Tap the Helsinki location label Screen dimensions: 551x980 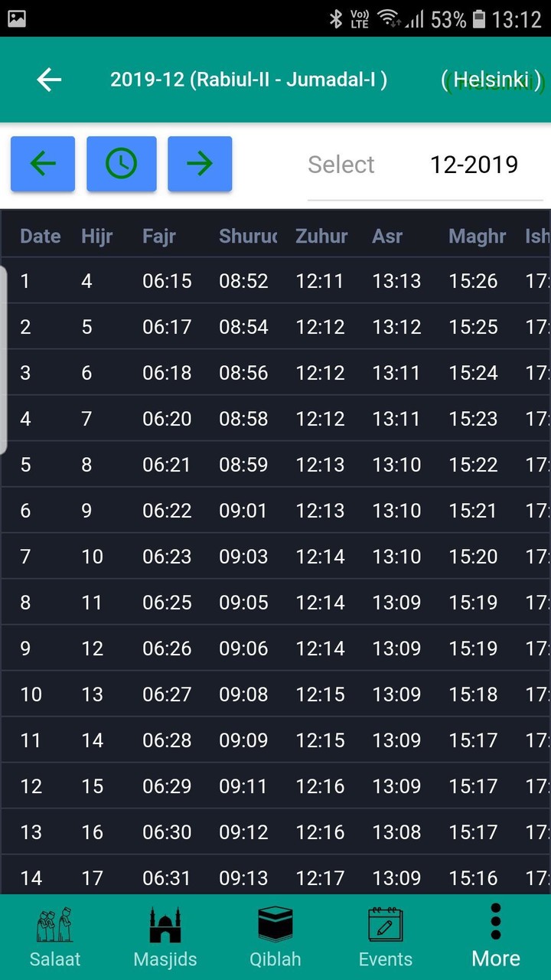(491, 80)
